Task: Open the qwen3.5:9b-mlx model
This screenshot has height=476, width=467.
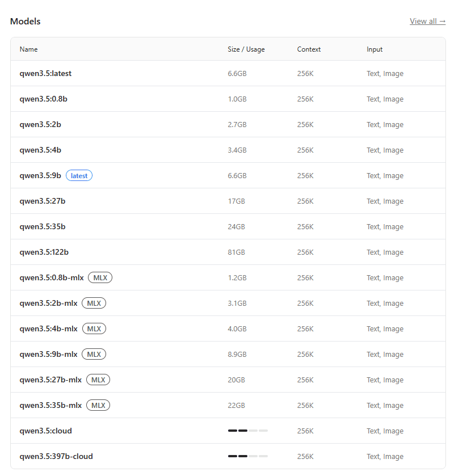Action: 49,354
